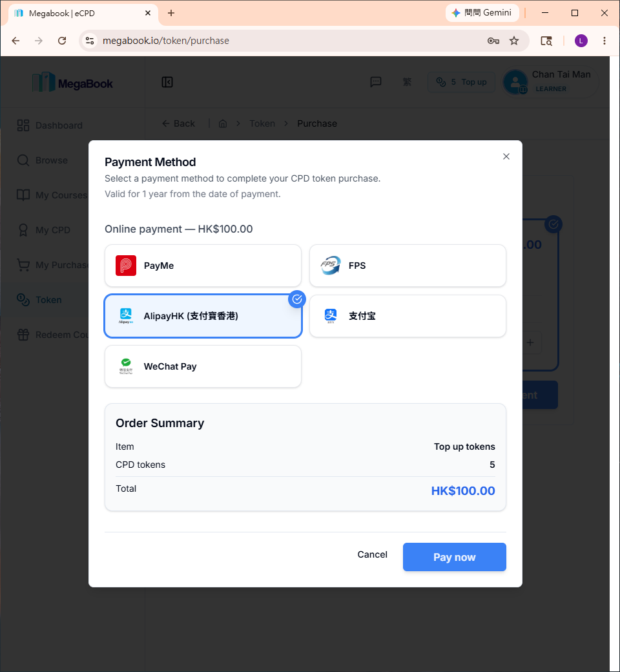Open the password key icon
This screenshot has width=620, height=672.
coord(493,41)
